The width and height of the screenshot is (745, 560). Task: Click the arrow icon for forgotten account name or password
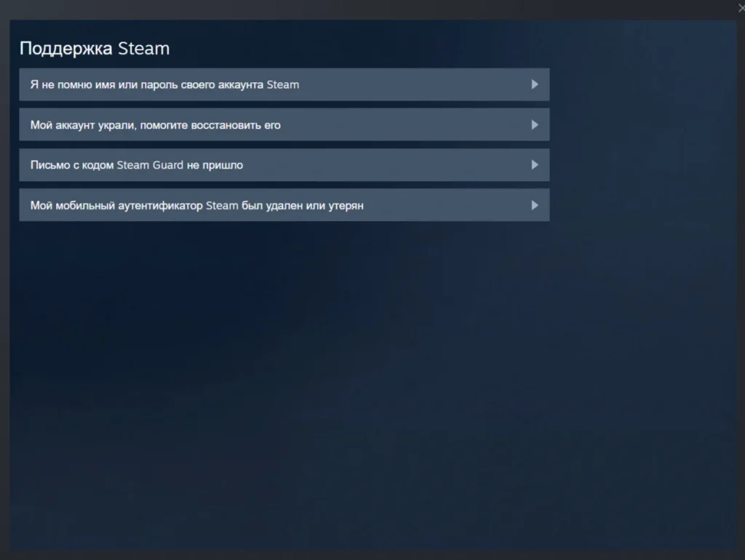(535, 84)
